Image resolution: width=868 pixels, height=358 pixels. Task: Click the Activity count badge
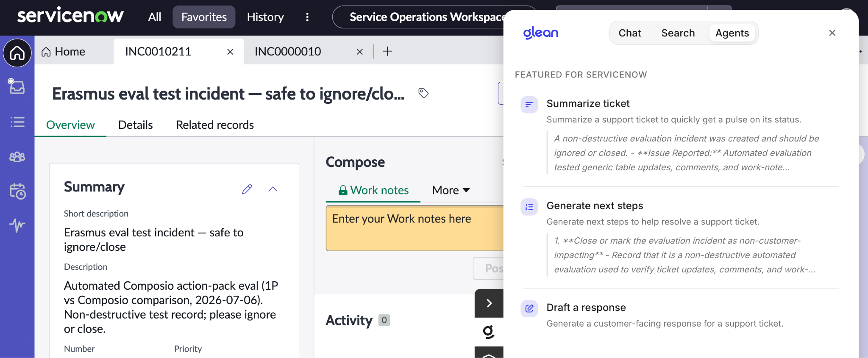[x=384, y=320]
